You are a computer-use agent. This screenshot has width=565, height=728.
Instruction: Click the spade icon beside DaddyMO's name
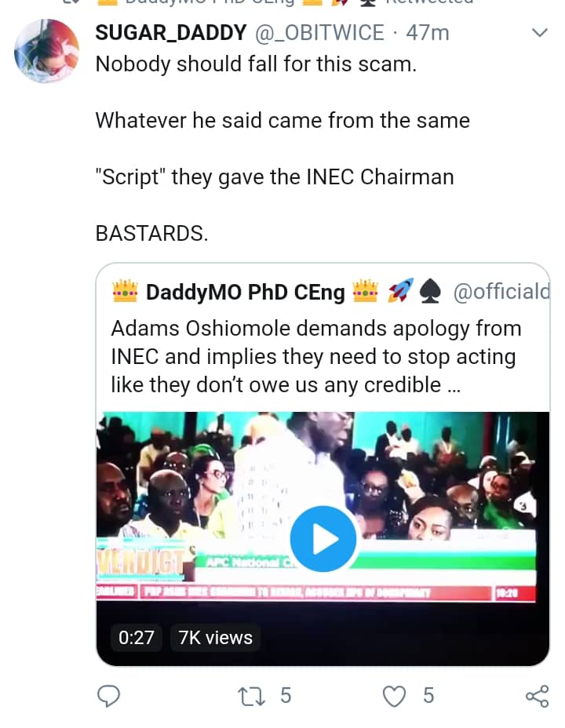[x=430, y=292]
